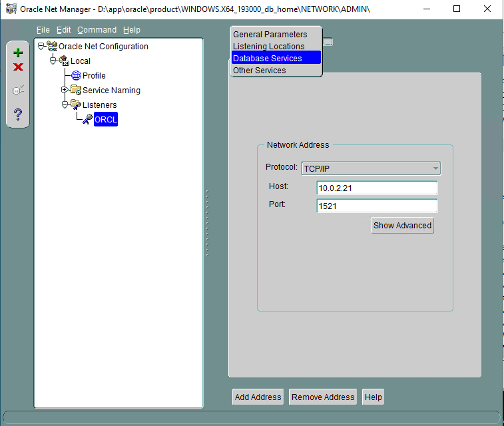504x426 pixels.
Task: Open help via the question mark icon
Action: 18,114
